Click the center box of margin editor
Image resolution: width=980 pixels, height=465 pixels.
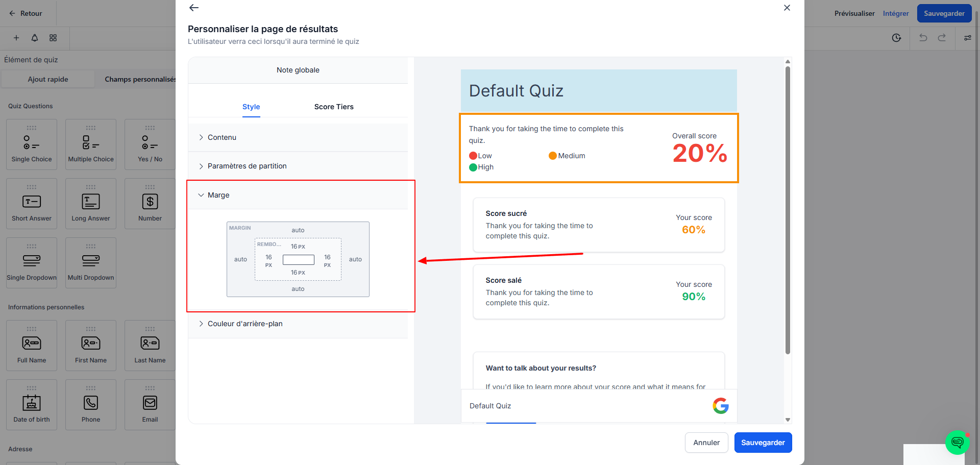(x=299, y=260)
